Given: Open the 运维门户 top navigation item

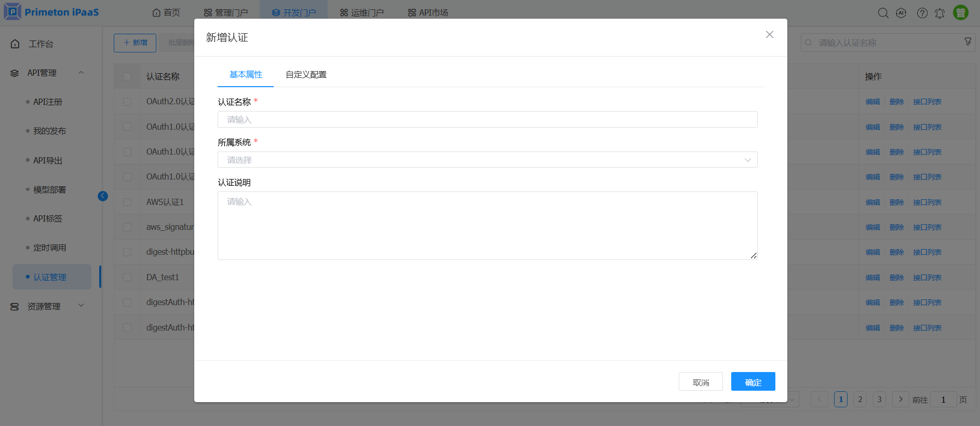Looking at the screenshot, I should 361,12.
